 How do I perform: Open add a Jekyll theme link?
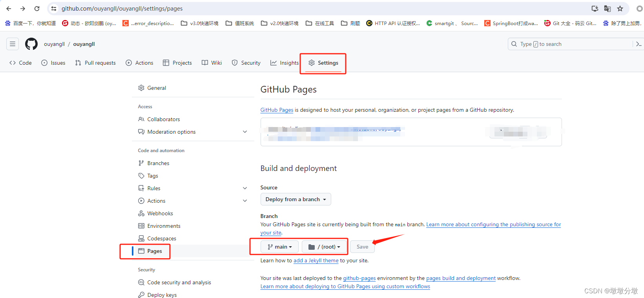316,260
